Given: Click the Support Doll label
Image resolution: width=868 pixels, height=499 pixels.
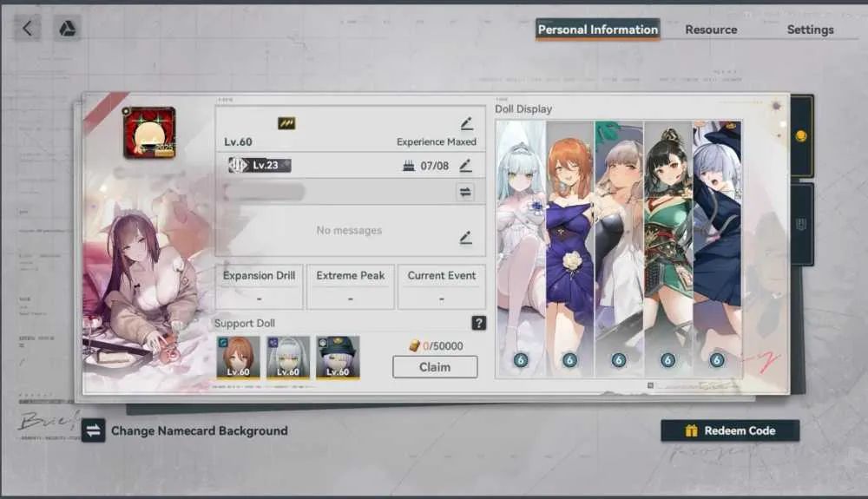Looking at the screenshot, I should [x=244, y=323].
